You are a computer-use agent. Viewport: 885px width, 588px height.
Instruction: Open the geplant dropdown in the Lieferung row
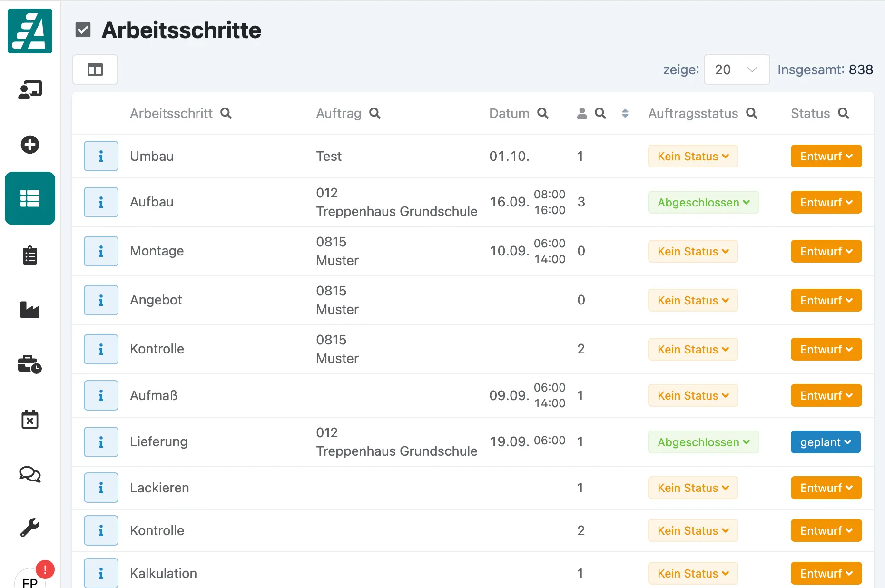pyautogui.click(x=825, y=442)
